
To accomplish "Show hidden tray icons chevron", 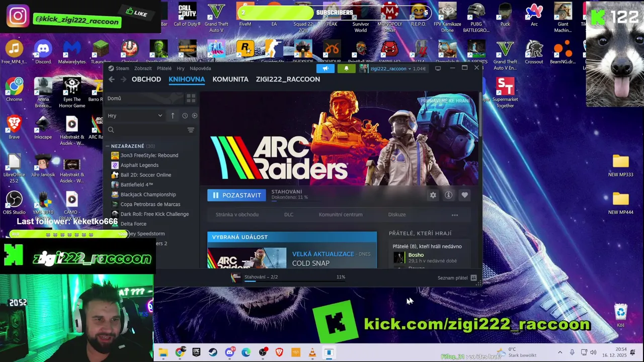I will coord(560,352).
